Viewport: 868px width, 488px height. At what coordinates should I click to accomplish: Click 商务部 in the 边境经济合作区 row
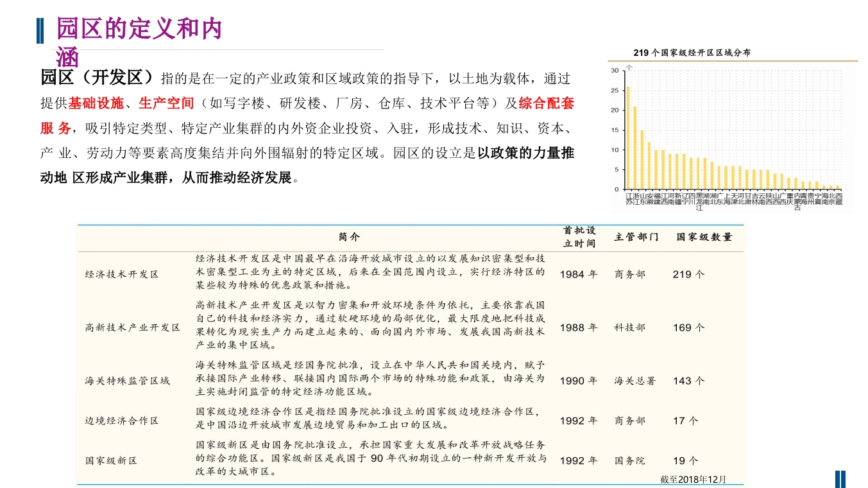click(x=630, y=421)
